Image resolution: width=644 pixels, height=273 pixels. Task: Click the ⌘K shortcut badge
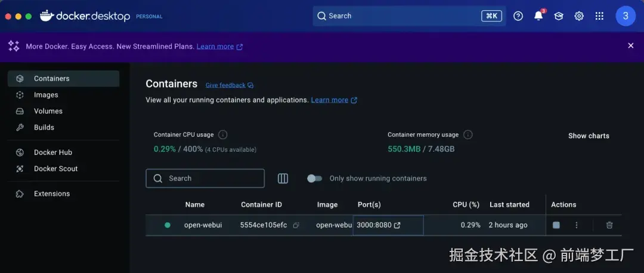[x=491, y=16]
